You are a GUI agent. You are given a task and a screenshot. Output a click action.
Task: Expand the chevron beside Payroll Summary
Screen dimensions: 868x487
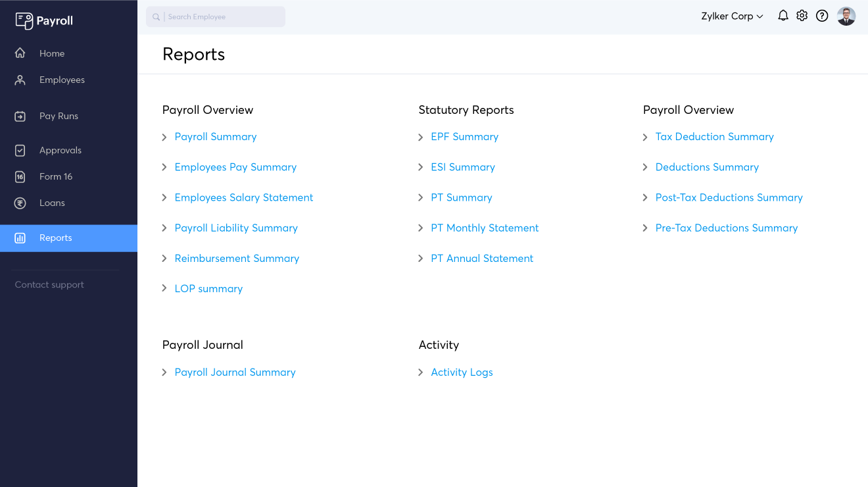164,137
